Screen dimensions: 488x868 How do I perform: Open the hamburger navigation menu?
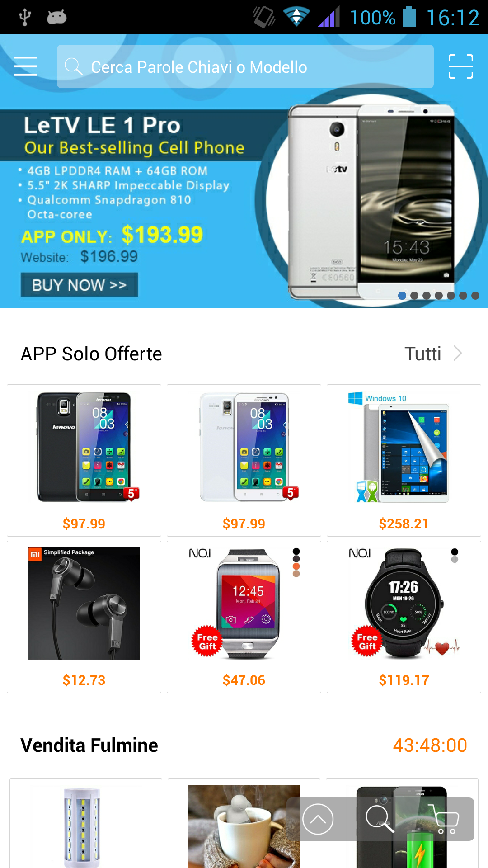[25, 66]
